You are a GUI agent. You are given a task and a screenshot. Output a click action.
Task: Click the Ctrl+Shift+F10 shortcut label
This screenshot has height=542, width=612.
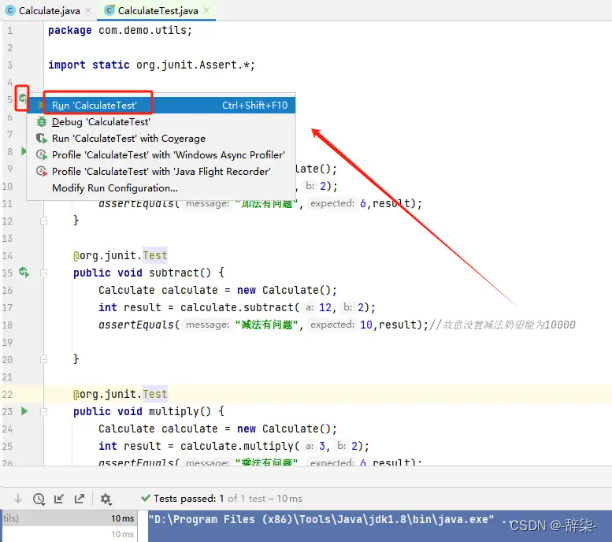click(x=255, y=105)
